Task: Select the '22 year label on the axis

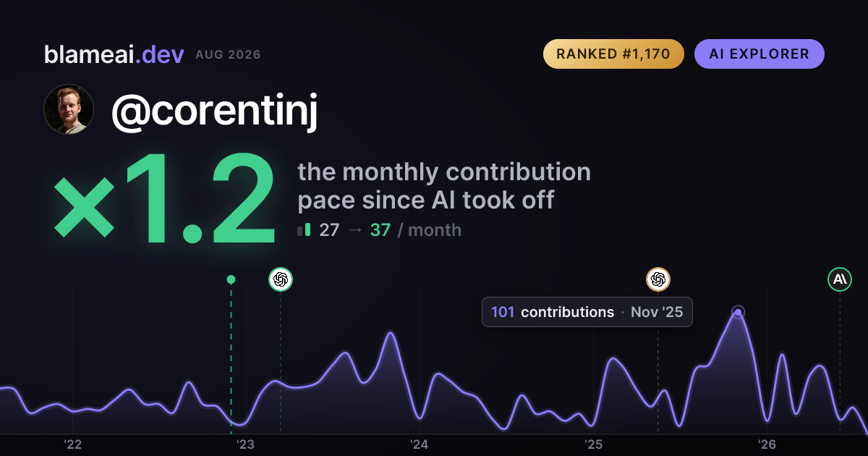Action: click(x=72, y=444)
